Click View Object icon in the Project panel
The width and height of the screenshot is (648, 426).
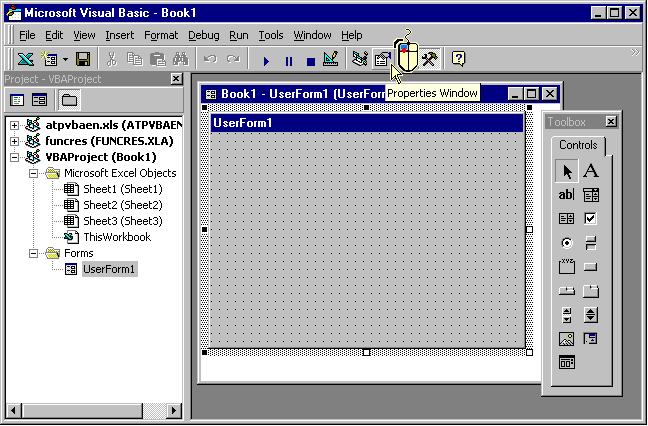[40, 100]
